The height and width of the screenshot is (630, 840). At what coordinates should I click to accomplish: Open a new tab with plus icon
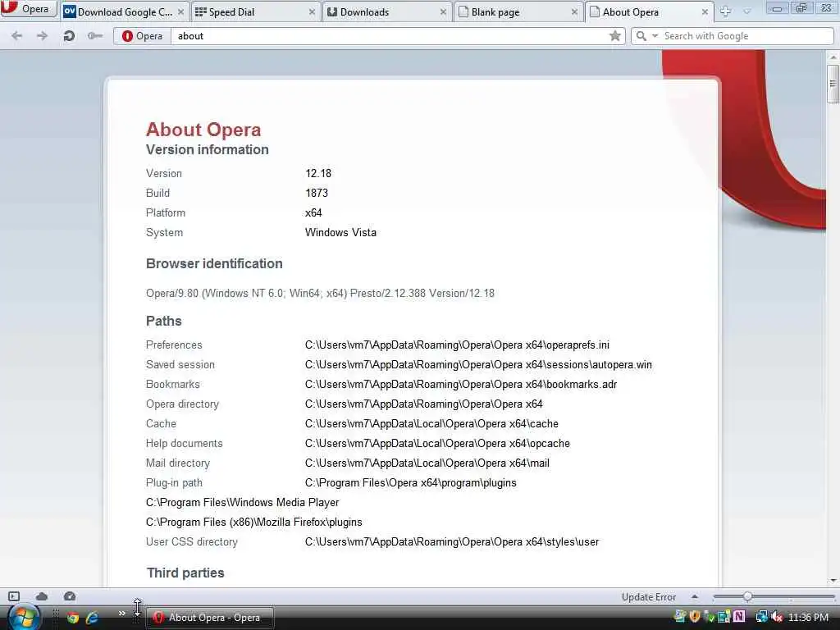pyautogui.click(x=725, y=11)
